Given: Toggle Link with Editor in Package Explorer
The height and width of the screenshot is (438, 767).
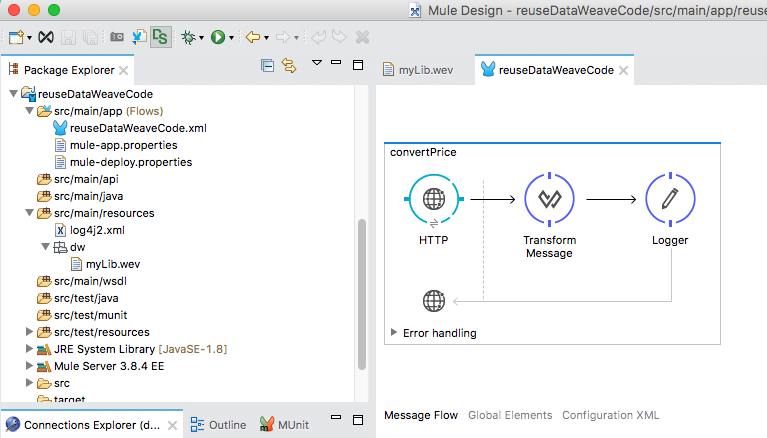Looking at the screenshot, I should 289,66.
